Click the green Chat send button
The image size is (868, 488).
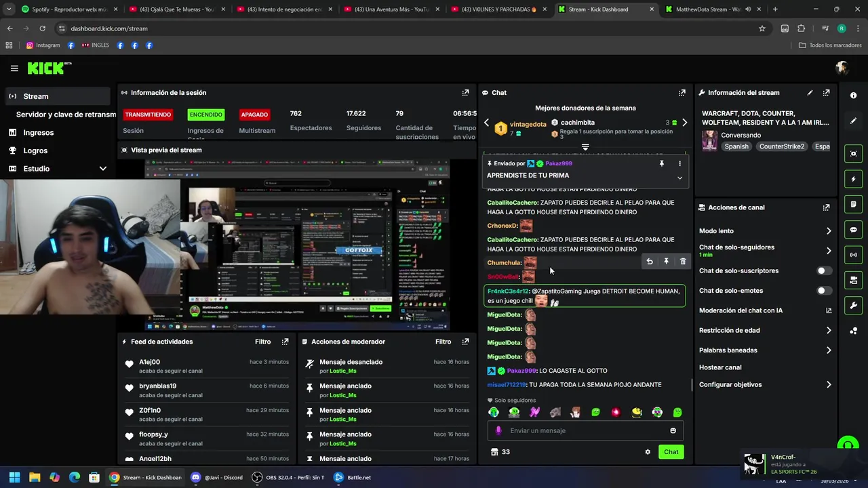click(671, 452)
